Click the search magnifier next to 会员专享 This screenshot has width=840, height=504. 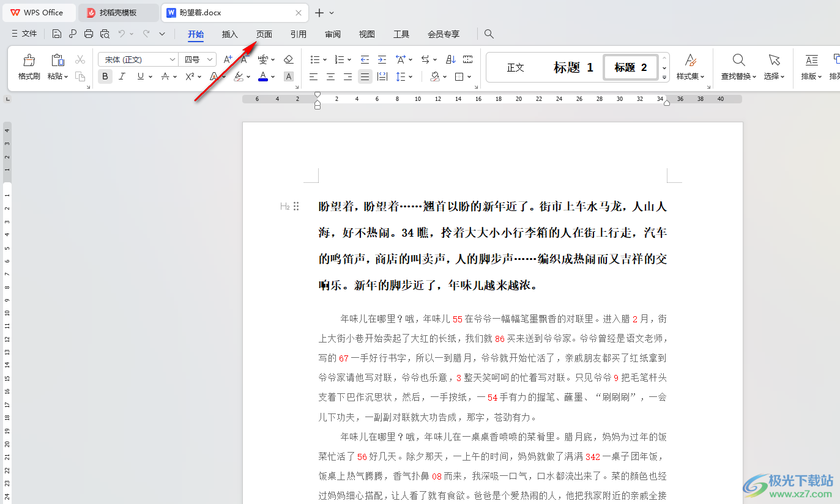[x=489, y=34]
